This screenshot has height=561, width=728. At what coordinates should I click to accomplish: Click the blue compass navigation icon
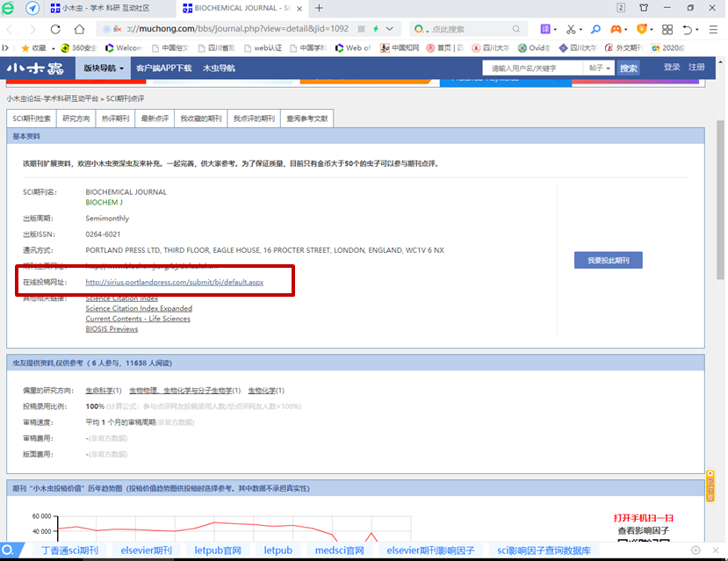point(32,8)
